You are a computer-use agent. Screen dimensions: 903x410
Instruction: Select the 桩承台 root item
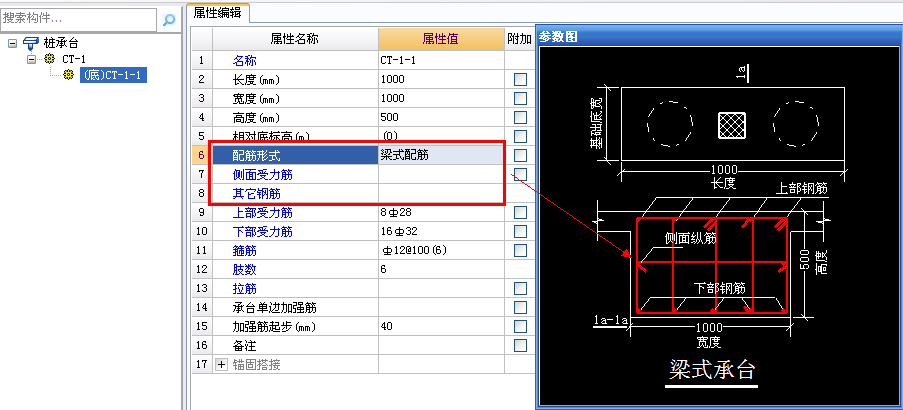tap(61, 43)
